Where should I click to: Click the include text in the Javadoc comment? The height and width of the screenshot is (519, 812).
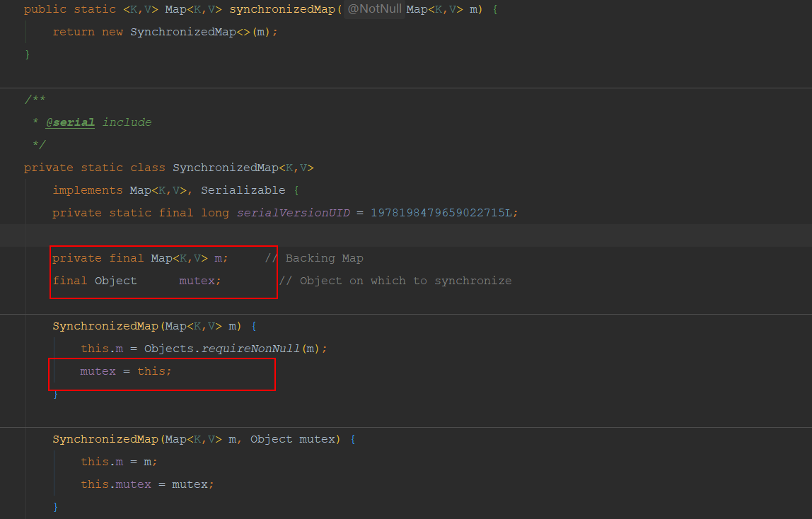pos(127,122)
